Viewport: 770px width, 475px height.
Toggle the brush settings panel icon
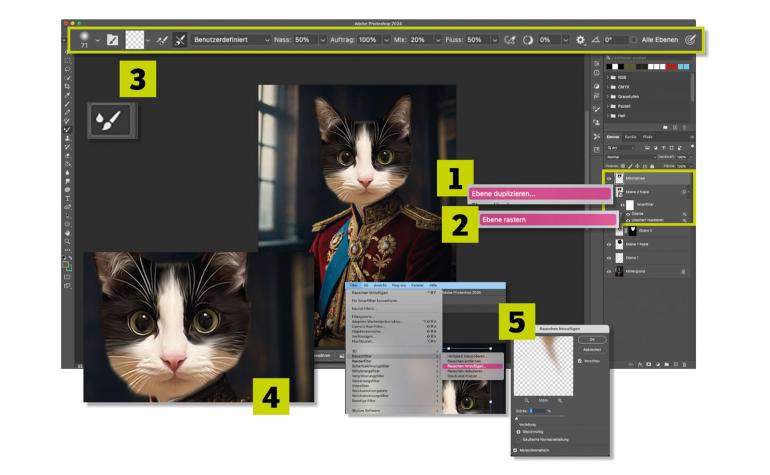click(113, 40)
